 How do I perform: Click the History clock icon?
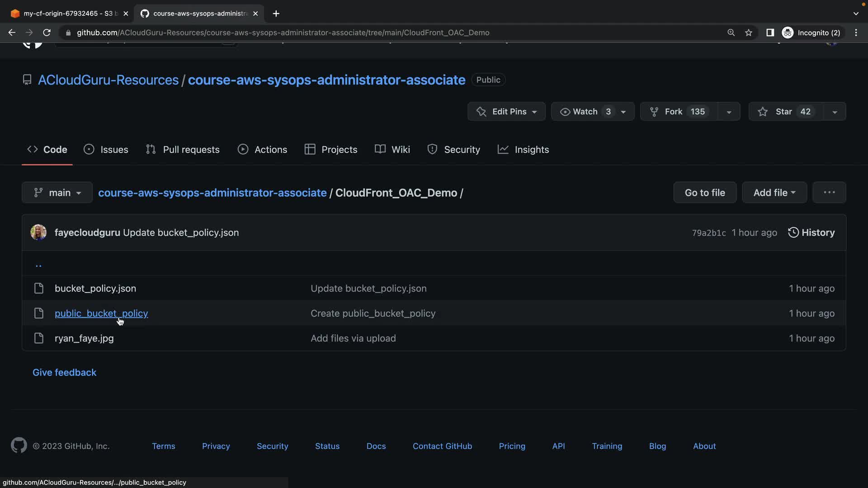[793, 232]
